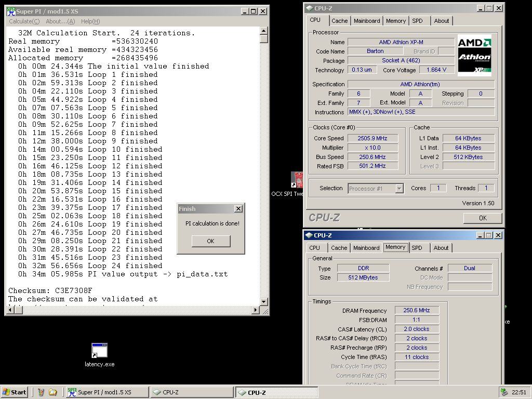Select the CPU tab in the upper CPU-Z window
532x399 pixels.
(x=315, y=20)
